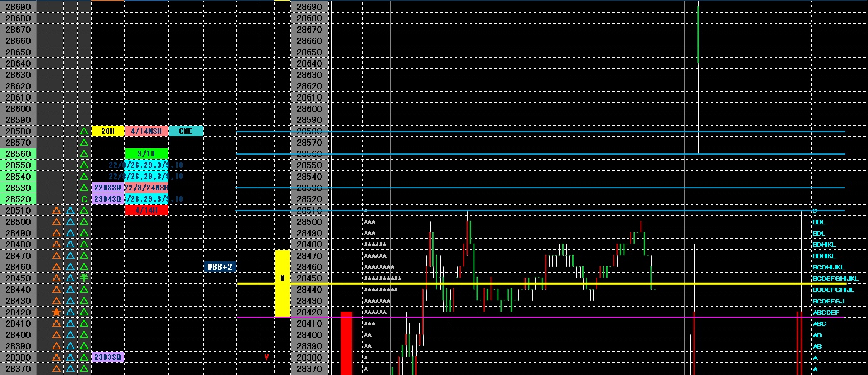The width and height of the screenshot is (868, 375).
Task: Click 28420 on the chart price axis
Action: [x=309, y=312]
